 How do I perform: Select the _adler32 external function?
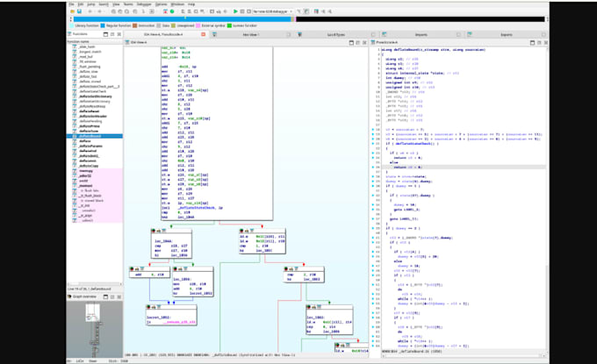85,175
